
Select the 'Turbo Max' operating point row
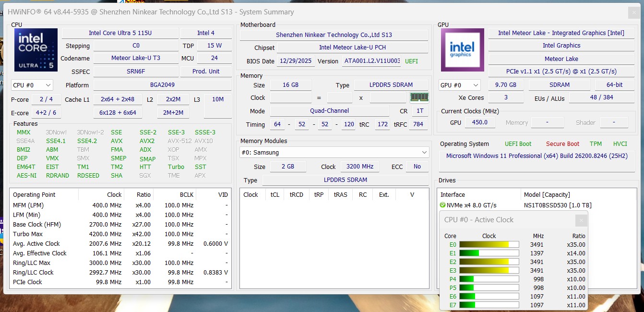pyautogui.click(x=120, y=234)
